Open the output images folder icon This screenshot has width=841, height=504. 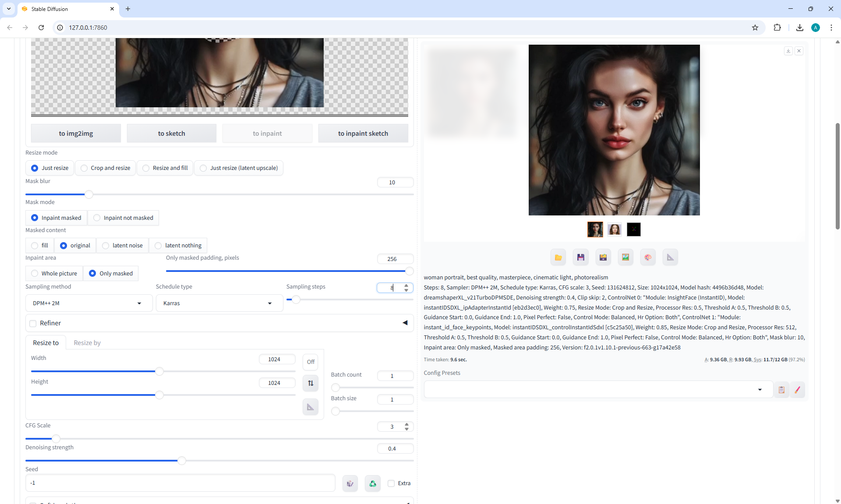coord(558,257)
